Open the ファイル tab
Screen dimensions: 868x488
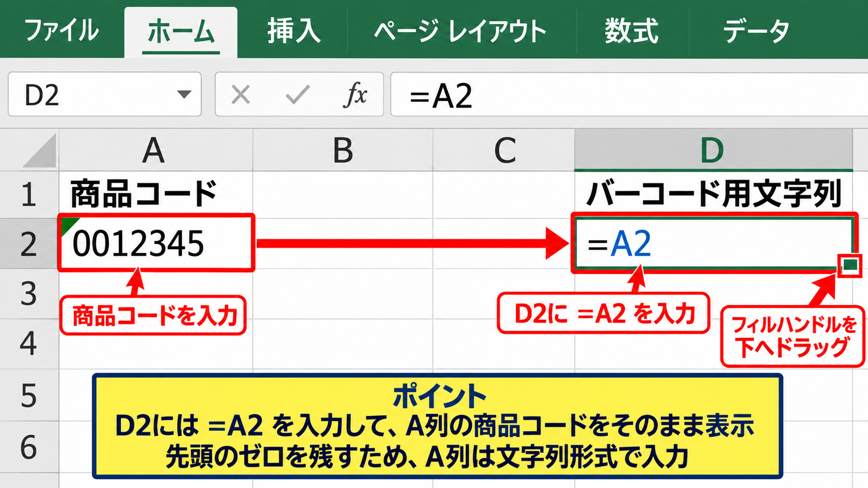point(61,30)
